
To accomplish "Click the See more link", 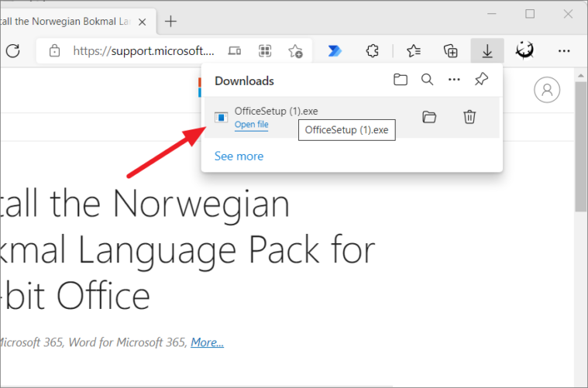I will pyautogui.click(x=239, y=156).
